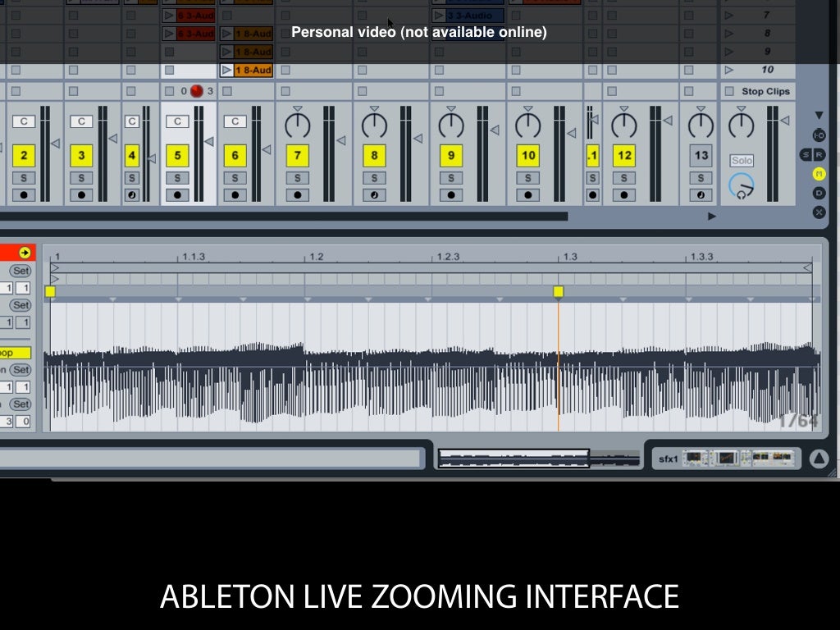Toggle the Crossfader (X) section button
The height and width of the screenshot is (630, 840).
point(819,212)
